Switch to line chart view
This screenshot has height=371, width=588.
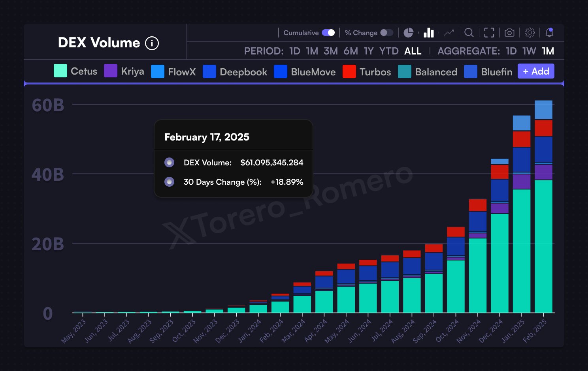[449, 33]
